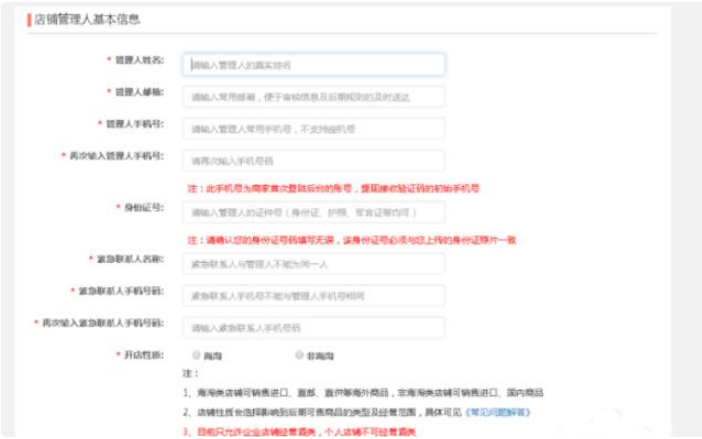Focus the 身份证号 ID number field
The width and height of the screenshot is (702, 439).
tap(313, 212)
